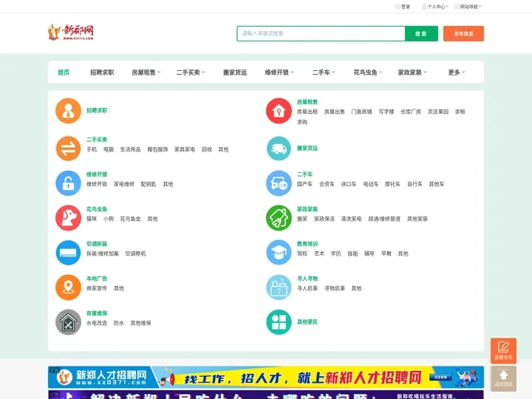This screenshot has height=399, width=532.
Task: Click the red 花鸟虫鱼 dog icon
Action: 68,218
